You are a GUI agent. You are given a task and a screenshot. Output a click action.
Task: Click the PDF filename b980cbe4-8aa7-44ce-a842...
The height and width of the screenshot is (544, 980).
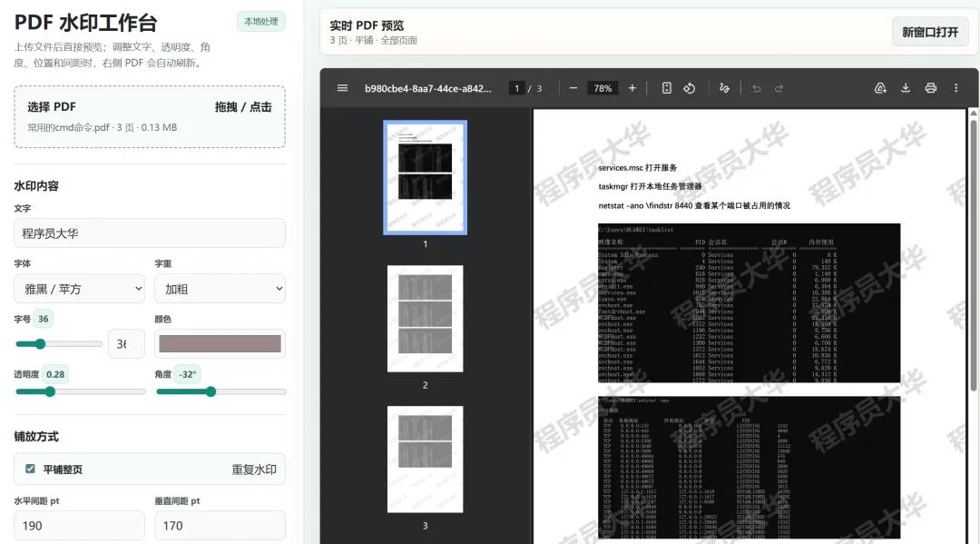coord(428,88)
